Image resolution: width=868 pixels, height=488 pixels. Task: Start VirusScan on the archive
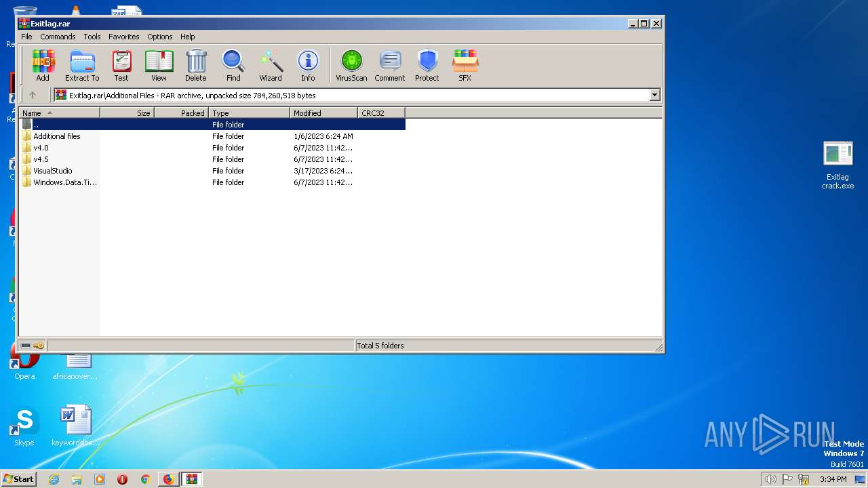point(351,66)
